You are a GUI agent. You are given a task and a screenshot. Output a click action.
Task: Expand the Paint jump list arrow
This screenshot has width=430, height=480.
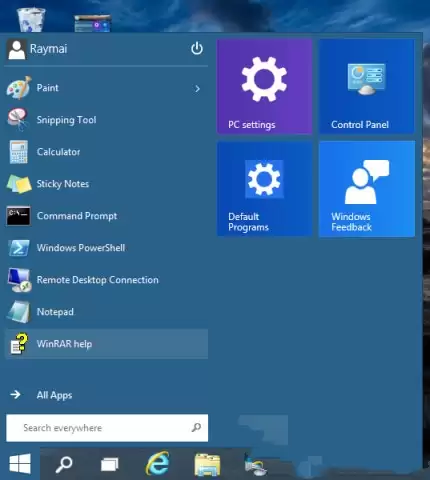[x=197, y=89]
